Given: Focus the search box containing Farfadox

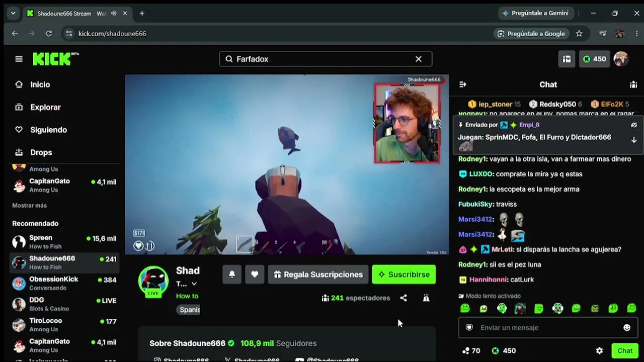Looking at the screenshot, I should (x=326, y=59).
